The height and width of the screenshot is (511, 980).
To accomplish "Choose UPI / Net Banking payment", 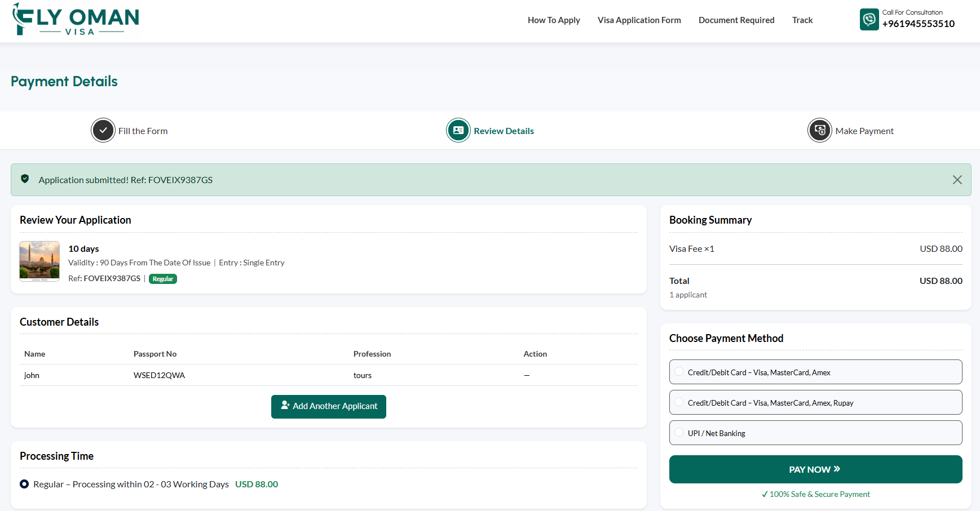I will pyautogui.click(x=816, y=433).
